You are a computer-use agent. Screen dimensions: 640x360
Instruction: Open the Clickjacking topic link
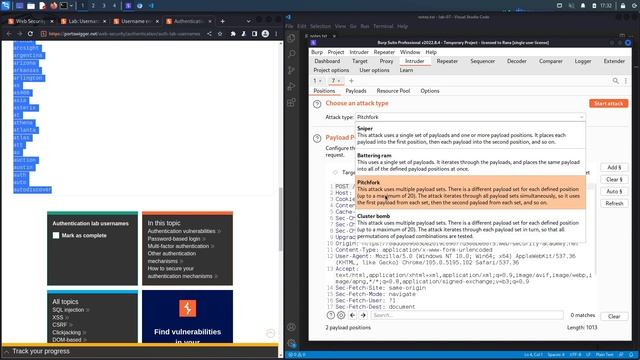pos(66,333)
